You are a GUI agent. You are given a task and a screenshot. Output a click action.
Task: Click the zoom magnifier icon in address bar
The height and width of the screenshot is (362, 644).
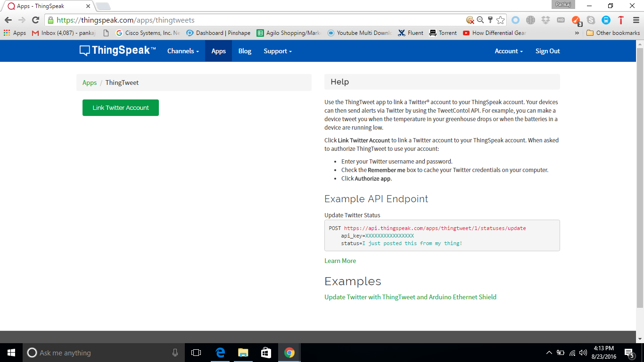tap(480, 20)
